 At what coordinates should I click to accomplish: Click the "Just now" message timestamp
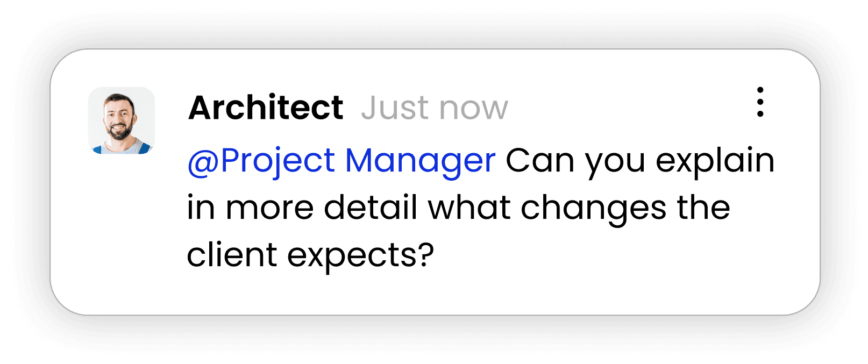pyautogui.click(x=434, y=108)
